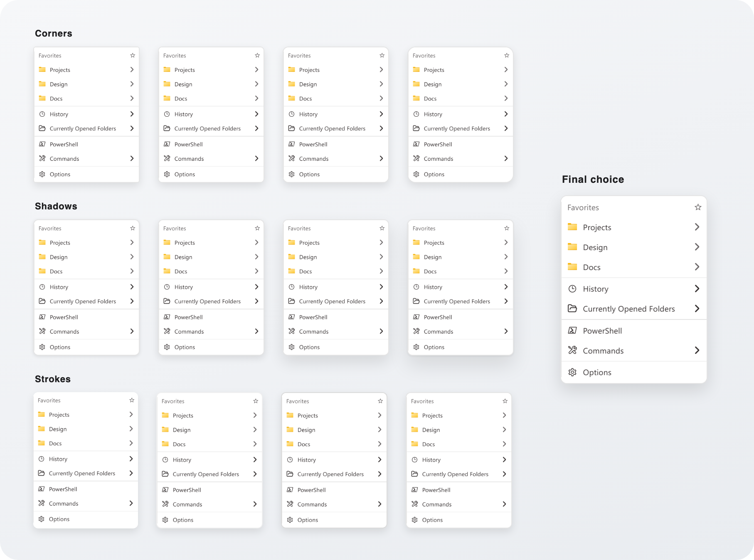
Task: Choose PowerShell label in Final choice menu
Action: 602,331
